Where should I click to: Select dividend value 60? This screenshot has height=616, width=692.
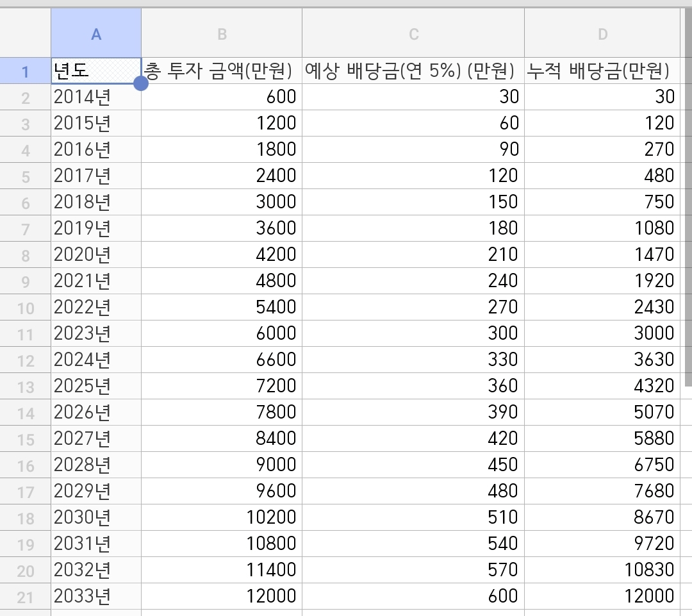pos(413,123)
